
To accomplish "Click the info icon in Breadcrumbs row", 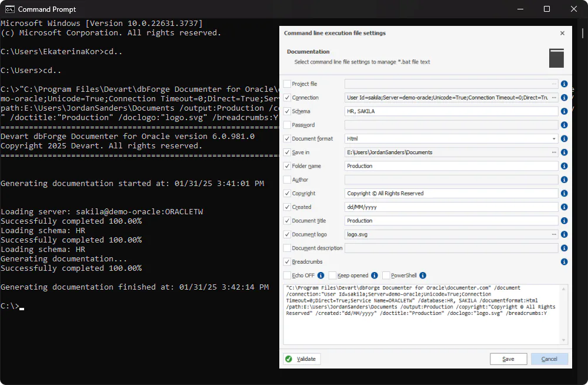I will click(564, 262).
